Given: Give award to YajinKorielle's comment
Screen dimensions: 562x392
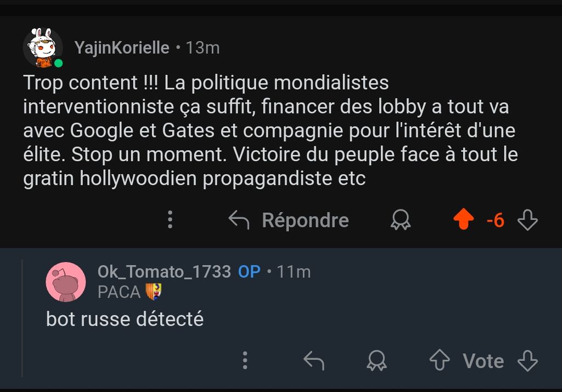Looking at the screenshot, I should 401,220.
